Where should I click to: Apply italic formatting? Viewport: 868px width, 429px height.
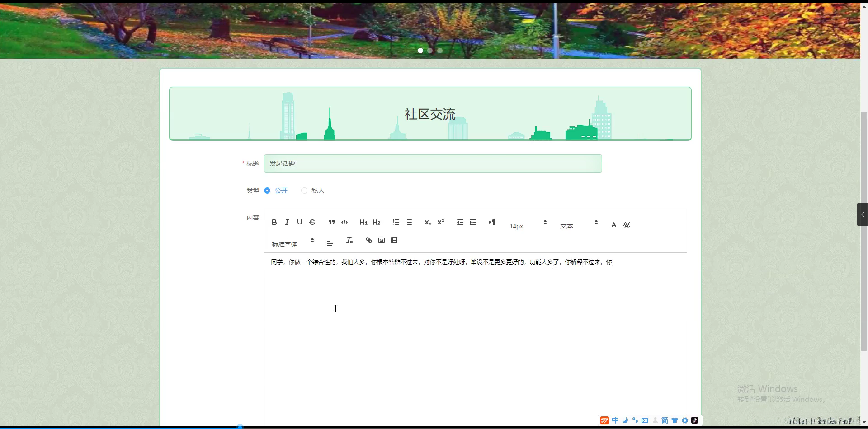click(287, 222)
